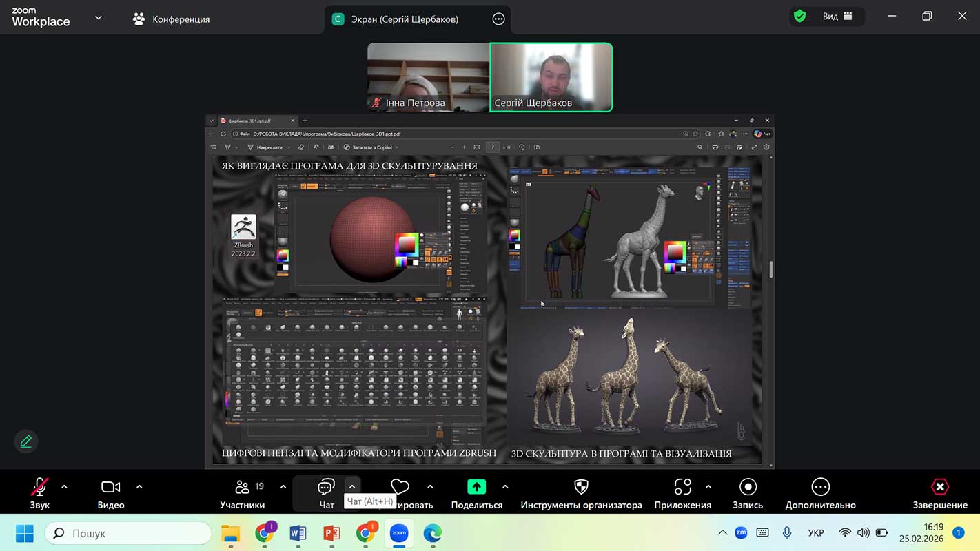
Task: Open the Вид view layout button
Action: click(x=837, y=16)
